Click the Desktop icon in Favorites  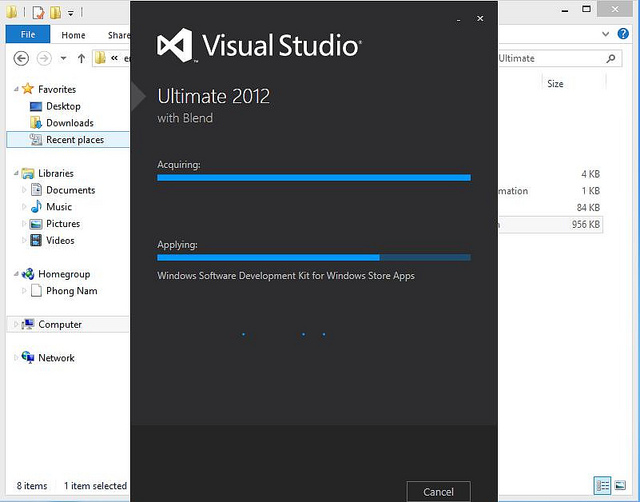36,107
